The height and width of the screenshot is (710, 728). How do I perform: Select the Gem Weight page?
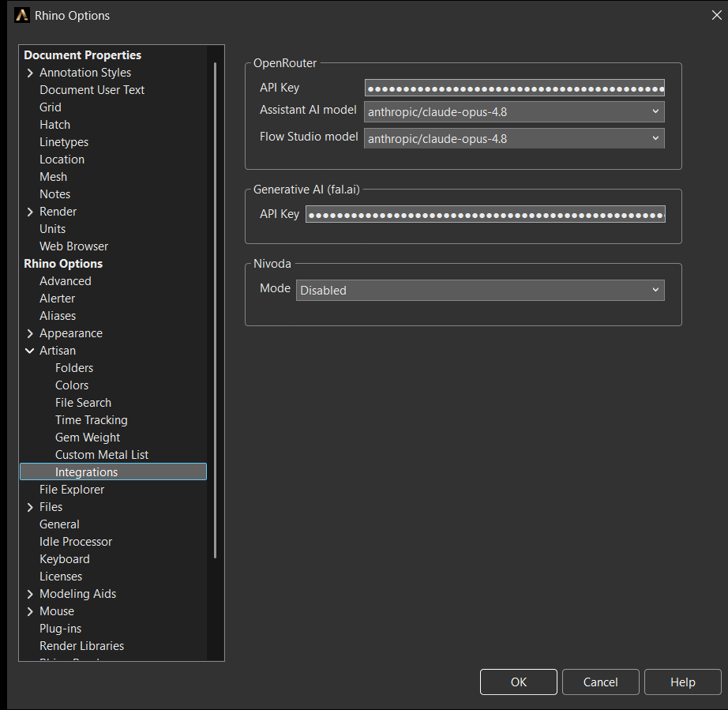coord(88,438)
